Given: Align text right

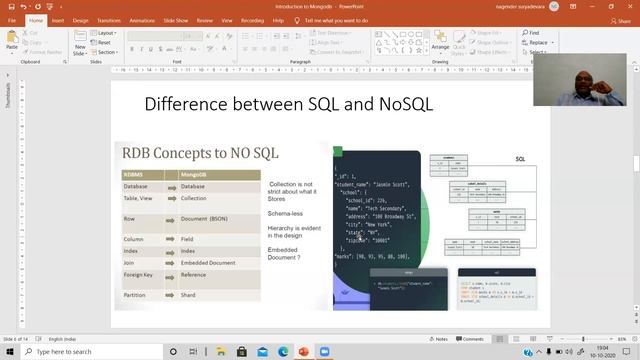Looking at the screenshot, I should tap(264, 49).
